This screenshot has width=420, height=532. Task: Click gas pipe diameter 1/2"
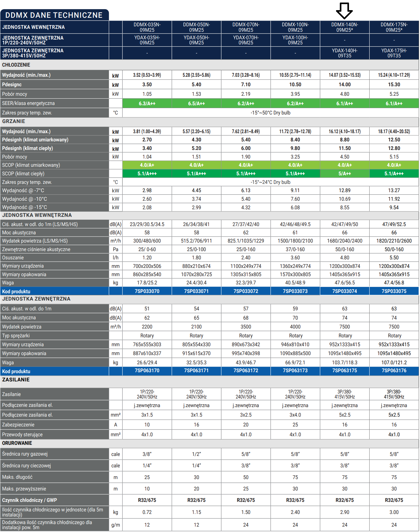tap(197, 454)
